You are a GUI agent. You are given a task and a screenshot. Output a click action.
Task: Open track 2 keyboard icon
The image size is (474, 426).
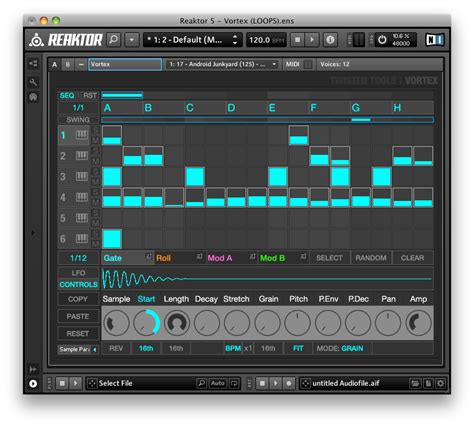pyautogui.click(x=82, y=156)
